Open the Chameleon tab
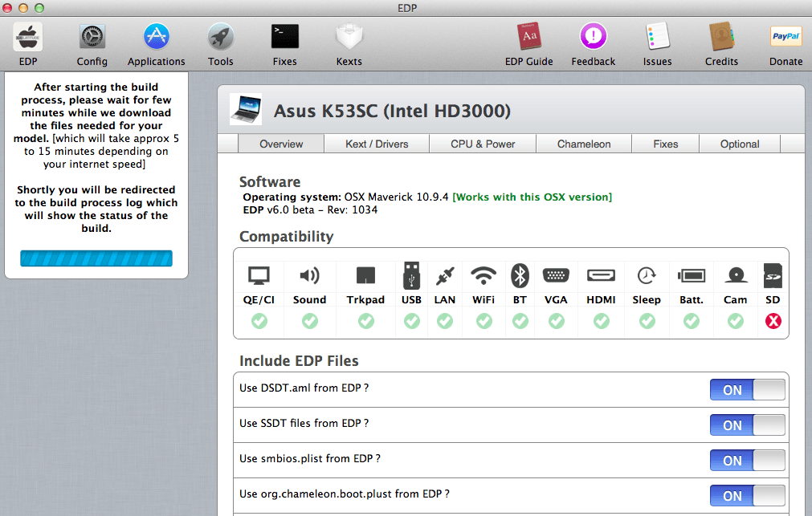 [x=584, y=144]
